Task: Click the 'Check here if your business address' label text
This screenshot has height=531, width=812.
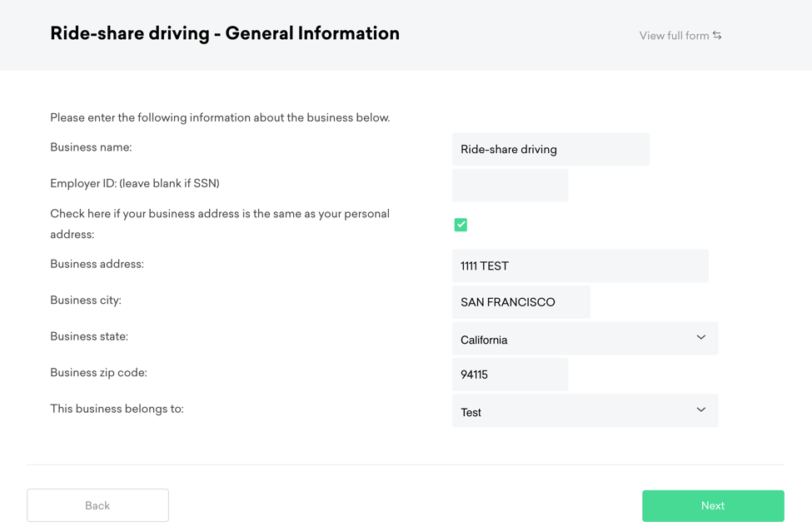Action: [220, 214]
